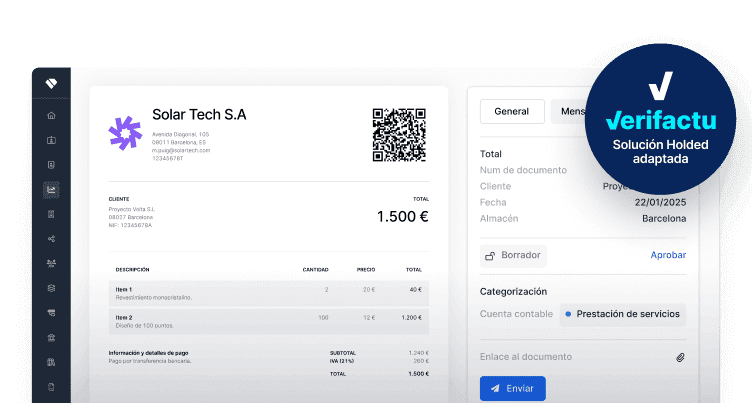752x403 pixels.
Task: Open the stacked layers icon in the sidebar
Action: [x=51, y=288]
